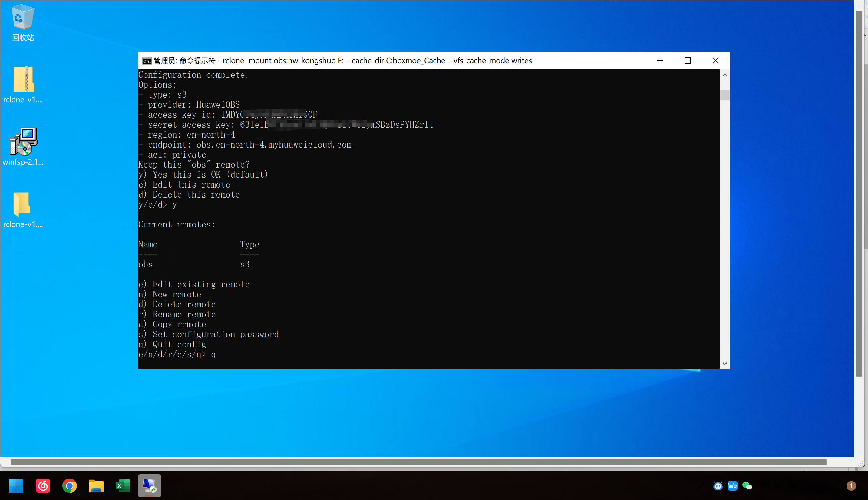Click the horizontal scrollbar of remote session
Screen dimensions: 868x500
point(418,462)
